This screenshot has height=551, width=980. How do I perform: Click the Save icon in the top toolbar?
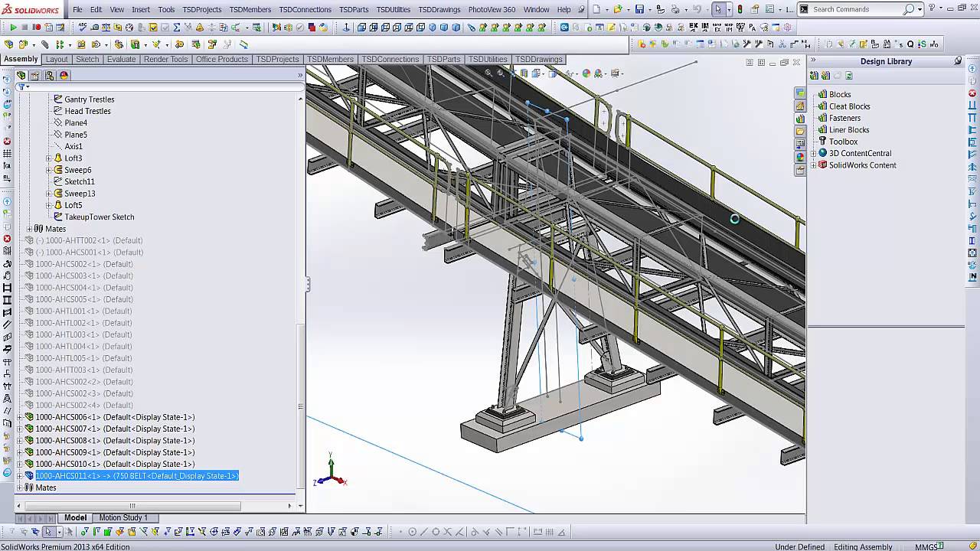click(x=639, y=9)
